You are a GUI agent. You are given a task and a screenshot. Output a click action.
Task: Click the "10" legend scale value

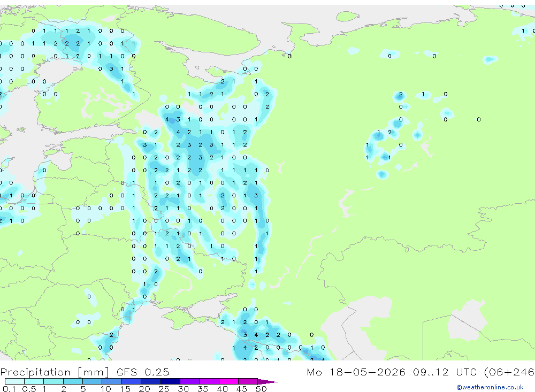click(x=106, y=389)
